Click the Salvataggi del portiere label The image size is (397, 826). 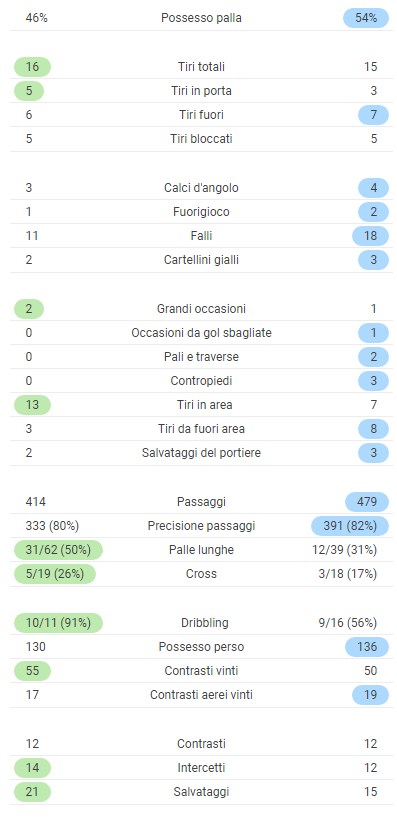pyautogui.click(x=201, y=453)
